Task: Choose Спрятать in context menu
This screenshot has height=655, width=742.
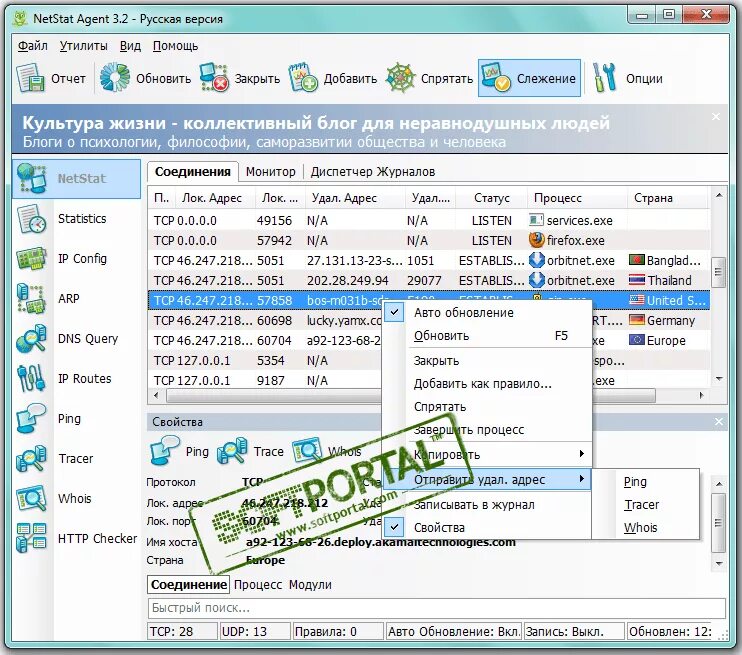Action: coord(487,407)
